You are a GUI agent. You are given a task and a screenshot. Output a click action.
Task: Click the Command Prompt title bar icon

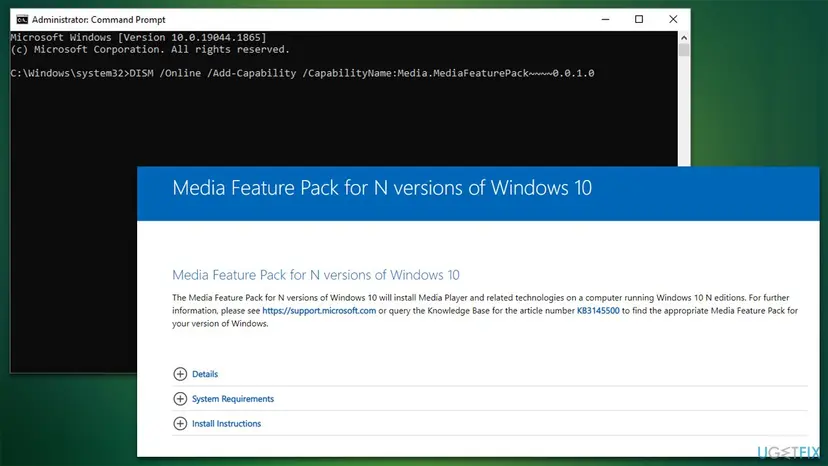[22, 20]
